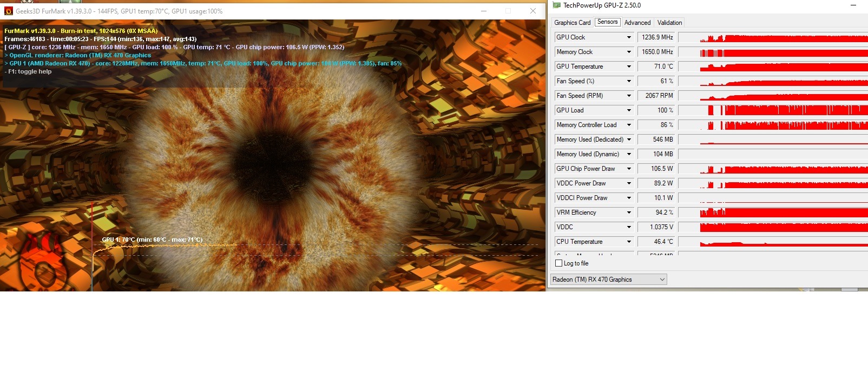Expand the VDDC Power Draw dropdown
This screenshot has width=868, height=392.
(x=629, y=183)
